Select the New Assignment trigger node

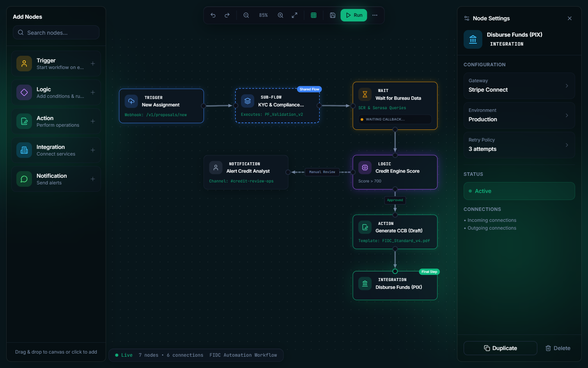tap(161, 106)
